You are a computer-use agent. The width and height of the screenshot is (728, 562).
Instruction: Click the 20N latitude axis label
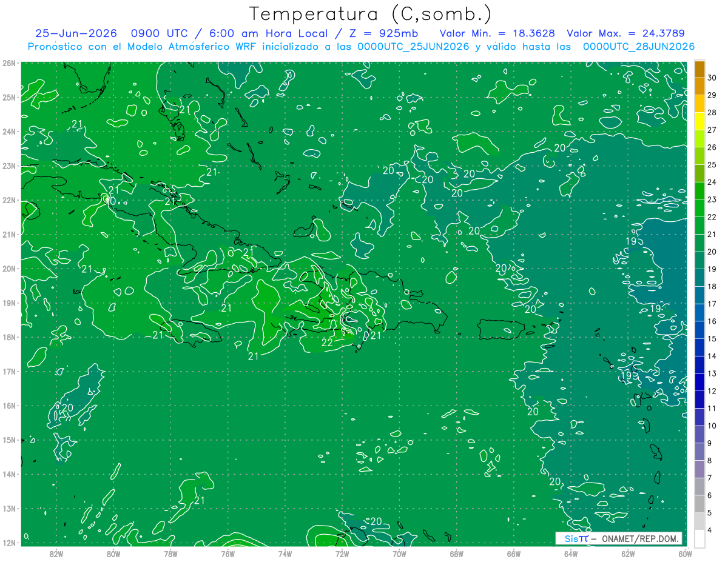pyautogui.click(x=8, y=269)
